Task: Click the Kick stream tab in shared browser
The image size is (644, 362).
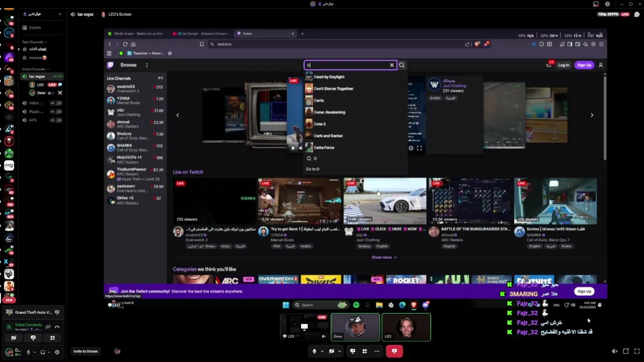Action: [136, 34]
